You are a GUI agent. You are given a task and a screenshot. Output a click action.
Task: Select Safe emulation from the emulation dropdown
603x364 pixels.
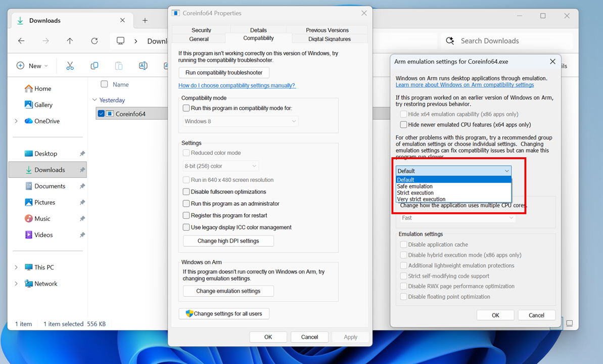[x=414, y=187]
